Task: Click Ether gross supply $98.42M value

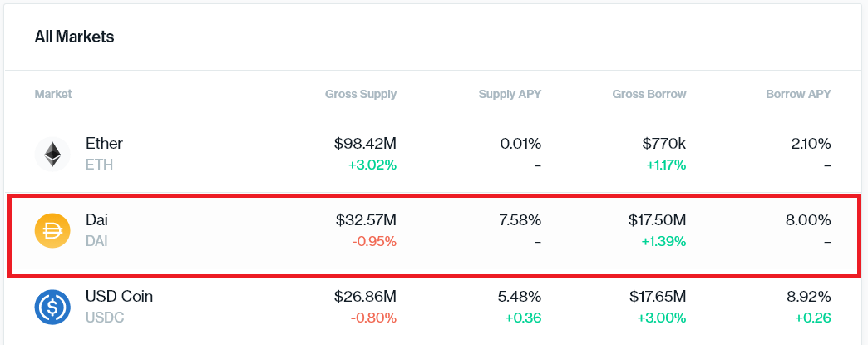Action: tap(365, 144)
